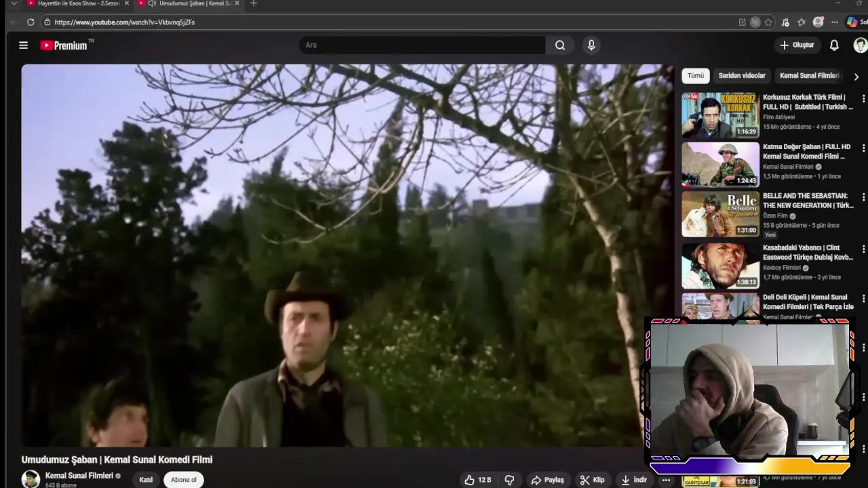Select the Tümü filter chip
This screenshot has width=868, height=488.
click(696, 76)
